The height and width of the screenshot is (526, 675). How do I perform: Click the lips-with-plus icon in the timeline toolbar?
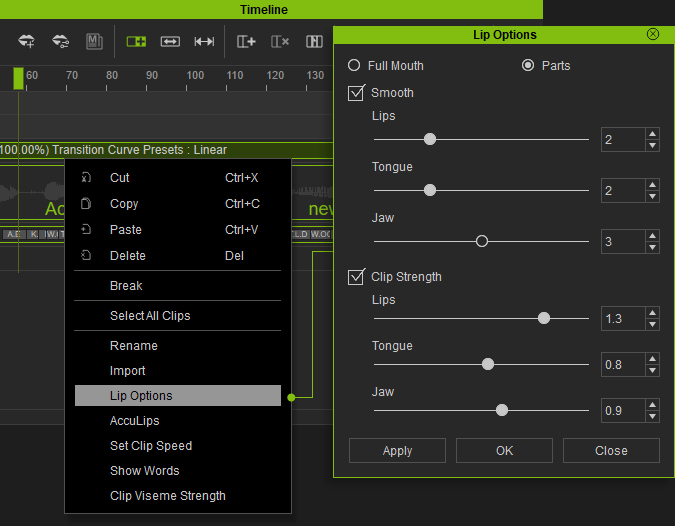(x=27, y=42)
